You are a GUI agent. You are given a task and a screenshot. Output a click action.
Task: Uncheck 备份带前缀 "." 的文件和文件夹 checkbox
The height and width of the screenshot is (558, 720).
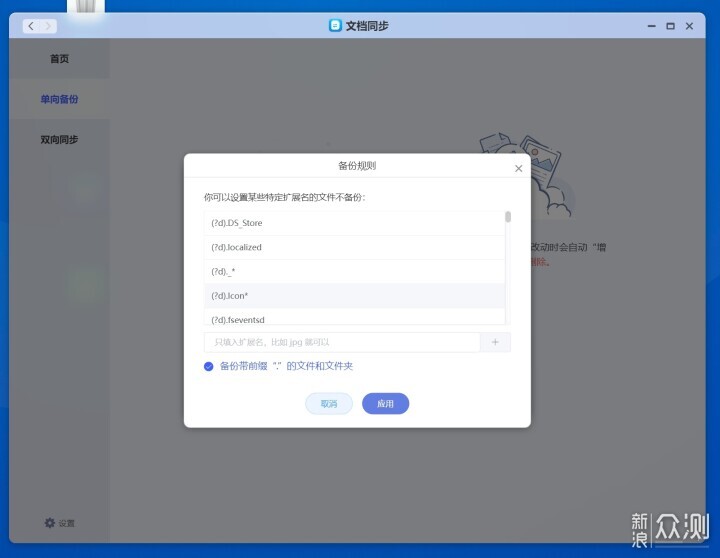tap(209, 366)
